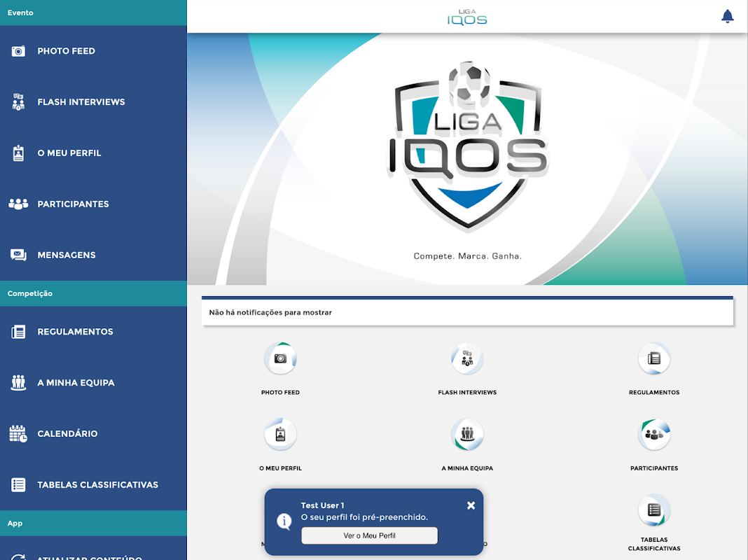Screen dimensions: 748x560
Task: Open Regulamentos round icon on home grid
Action: [654, 358]
